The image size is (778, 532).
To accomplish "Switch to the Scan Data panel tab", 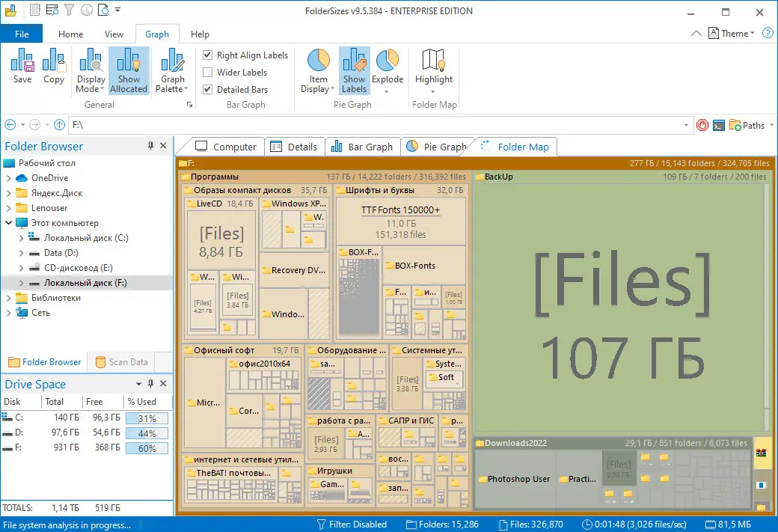I will click(121, 362).
